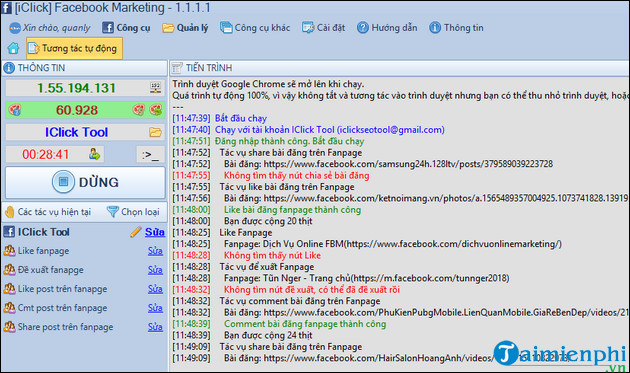Click green log 'Like bài đăng fanpage thành công'
This screenshot has width=630, height=373.
[267, 210]
